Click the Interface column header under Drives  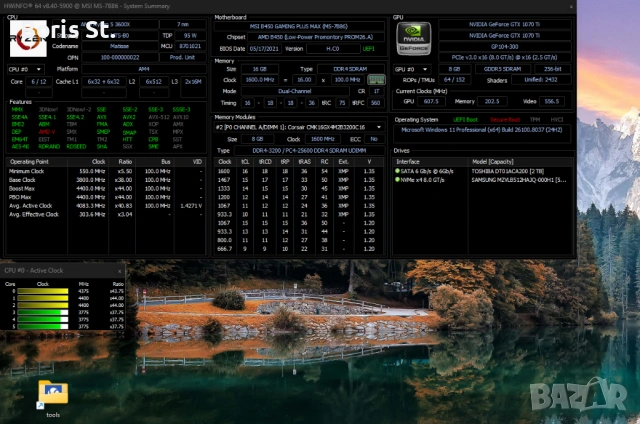coord(430,162)
